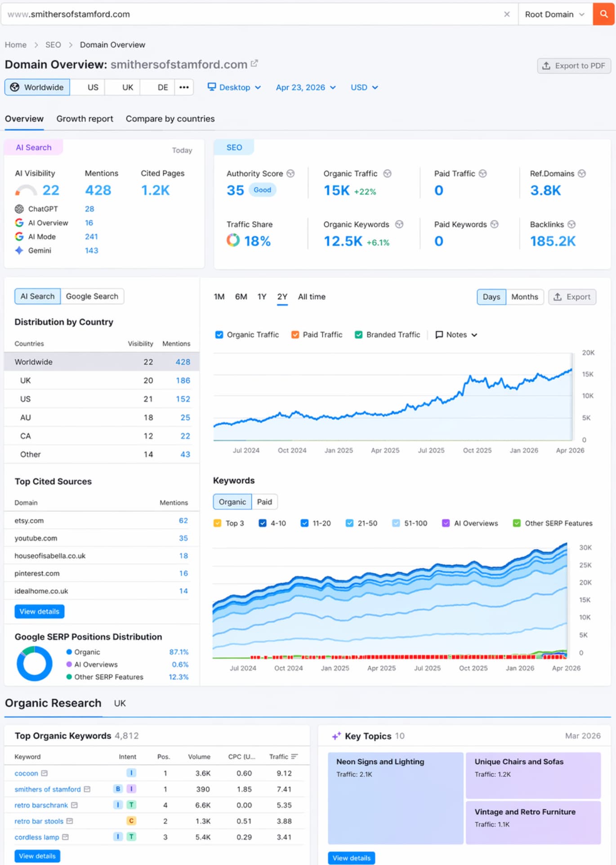Open external link icon next to smithersofstamford.com

pyautogui.click(x=254, y=63)
